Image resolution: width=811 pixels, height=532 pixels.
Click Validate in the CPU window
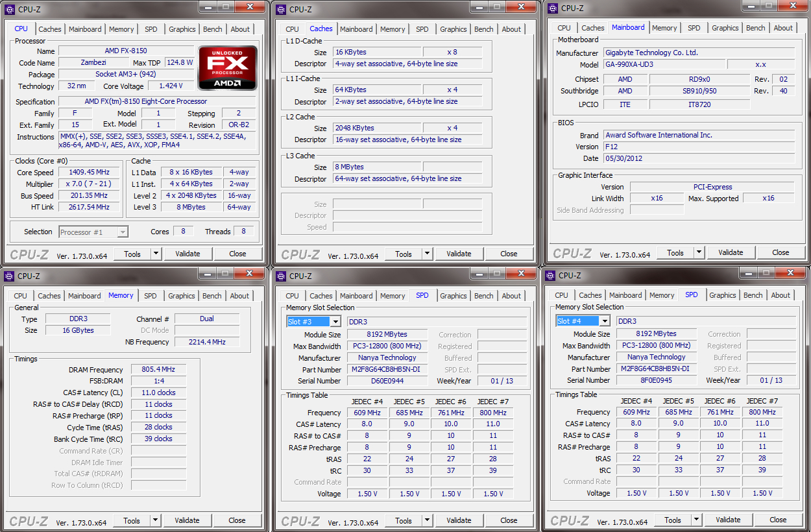point(188,254)
